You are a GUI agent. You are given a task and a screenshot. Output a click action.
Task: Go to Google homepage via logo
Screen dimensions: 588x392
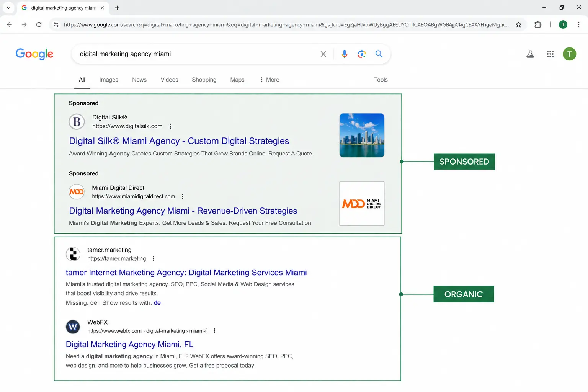point(34,54)
